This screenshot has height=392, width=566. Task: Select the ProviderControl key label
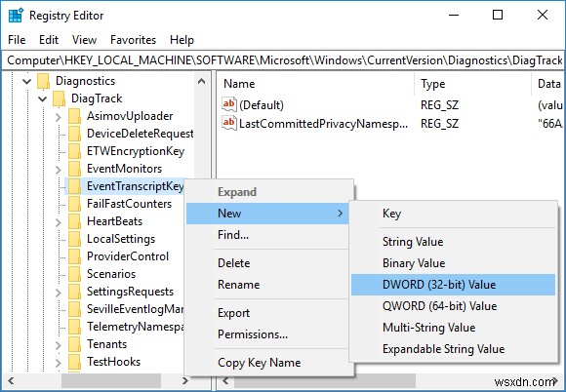(x=128, y=256)
